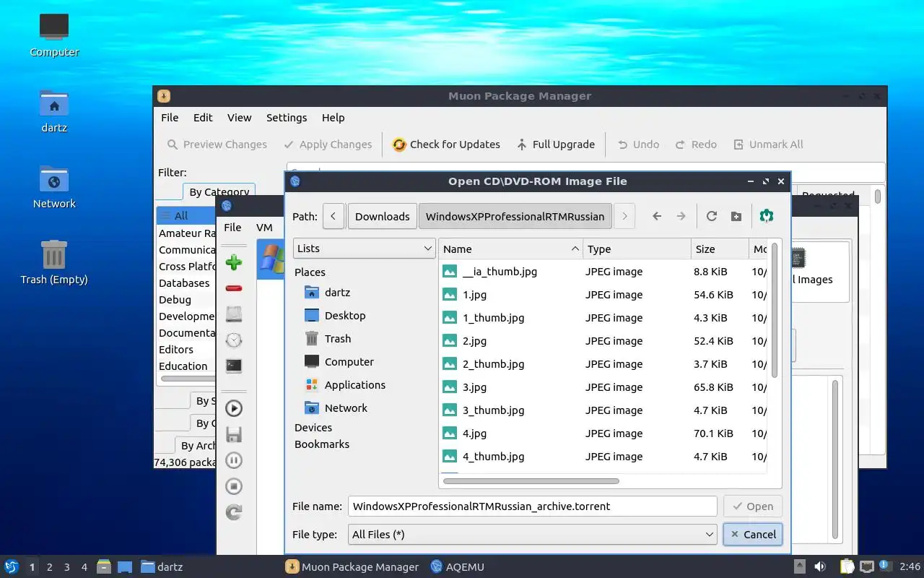This screenshot has height=578, width=924.
Task: Click the volume icon in system tray
Action: tap(820, 566)
